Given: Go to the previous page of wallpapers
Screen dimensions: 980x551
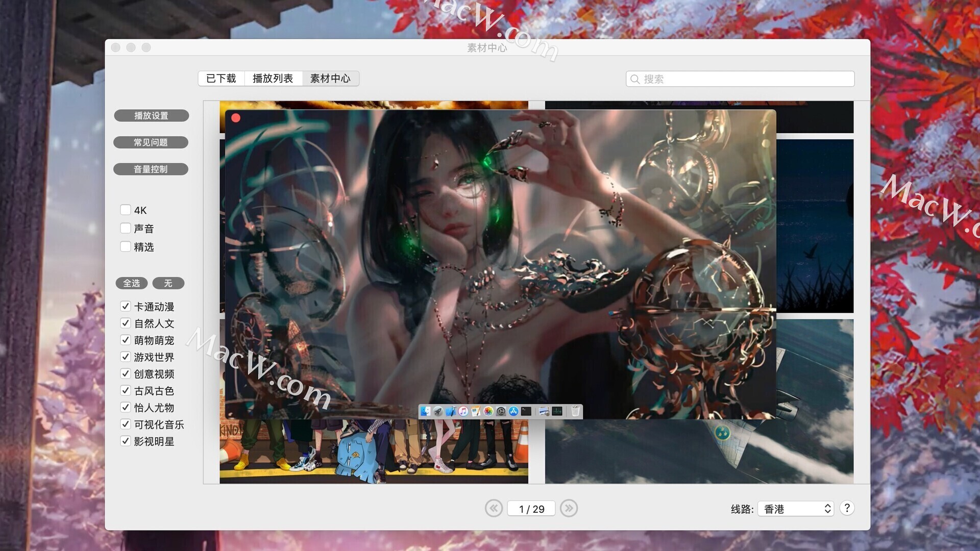Looking at the screenshot, I should pos(494,508).
